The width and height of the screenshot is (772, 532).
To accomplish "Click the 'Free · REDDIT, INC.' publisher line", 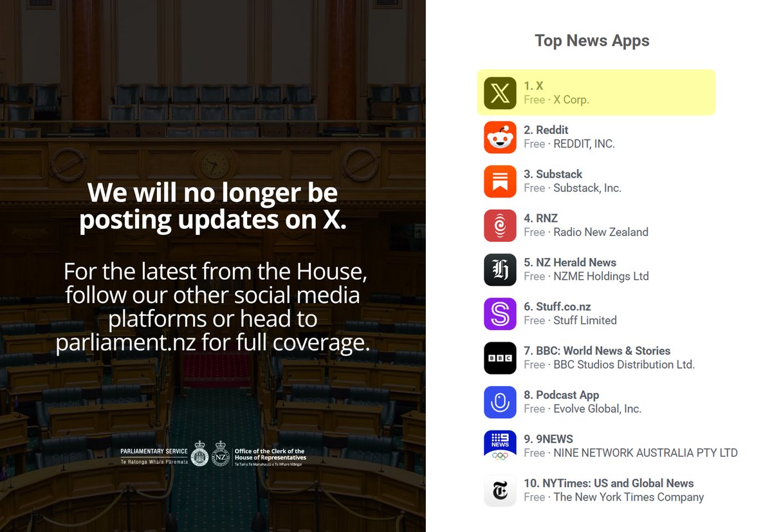I will [x=569, y=144].
